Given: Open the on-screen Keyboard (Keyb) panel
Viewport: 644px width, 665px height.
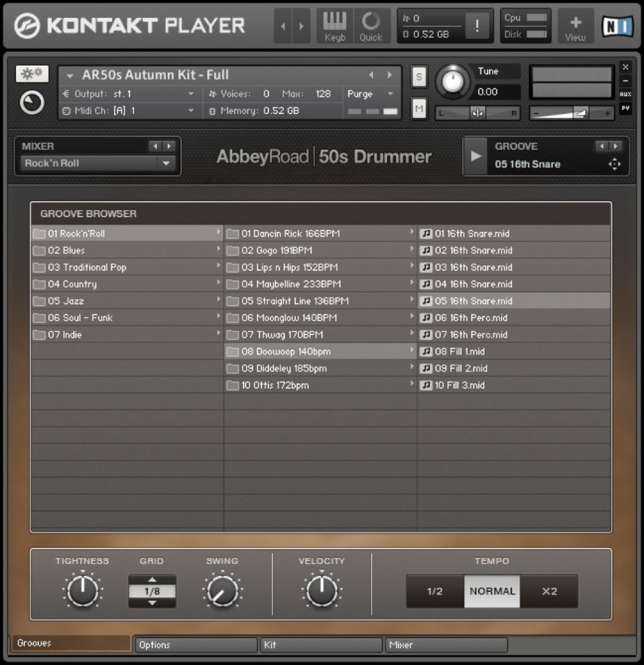Looking at the screenshot, I should point(334,26).
